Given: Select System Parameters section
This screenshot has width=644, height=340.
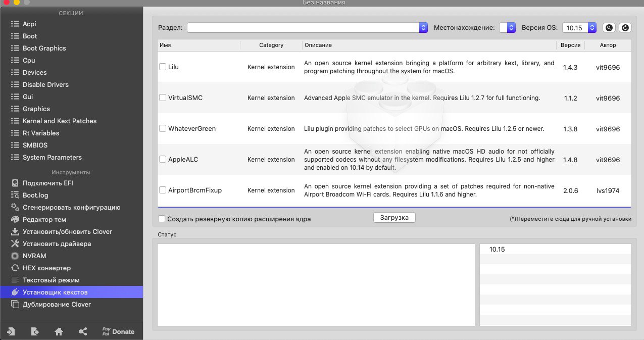Looking at the screenshot, I should click(x=52, y=157).
